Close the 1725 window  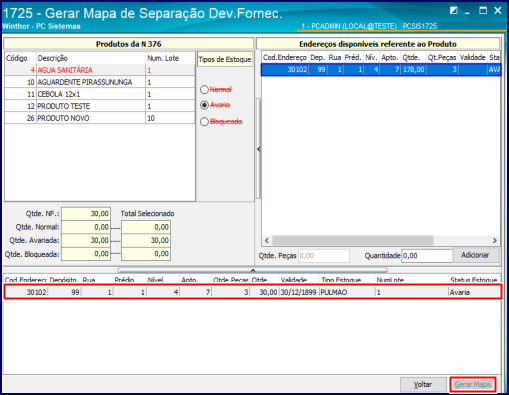tap(498, 11)
